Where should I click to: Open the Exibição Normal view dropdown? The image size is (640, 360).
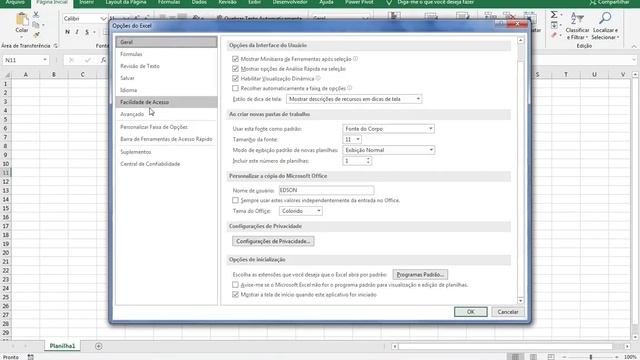(389, 150)
